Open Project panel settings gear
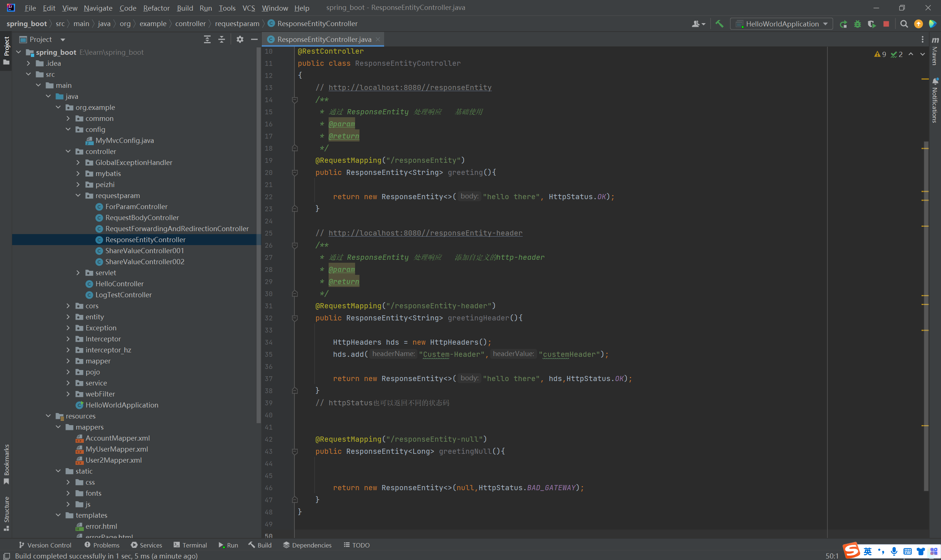 240,39
